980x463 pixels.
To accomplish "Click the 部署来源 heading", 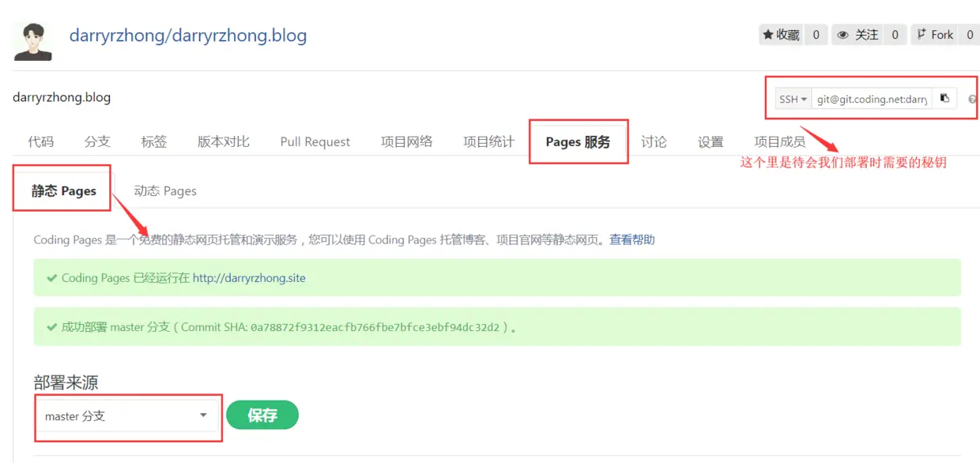I will (x=66, y=382).
